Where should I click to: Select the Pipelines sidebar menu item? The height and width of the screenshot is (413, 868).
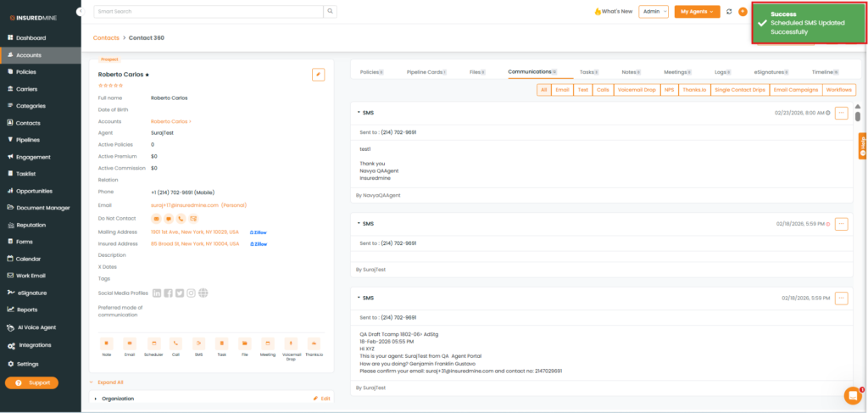(29, 140)
